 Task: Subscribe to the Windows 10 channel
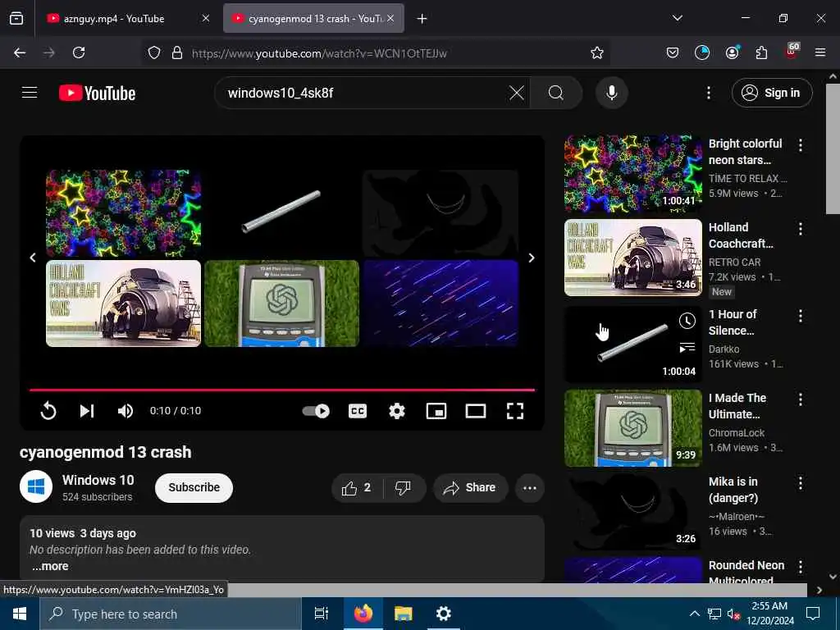(x=194, y=487)
